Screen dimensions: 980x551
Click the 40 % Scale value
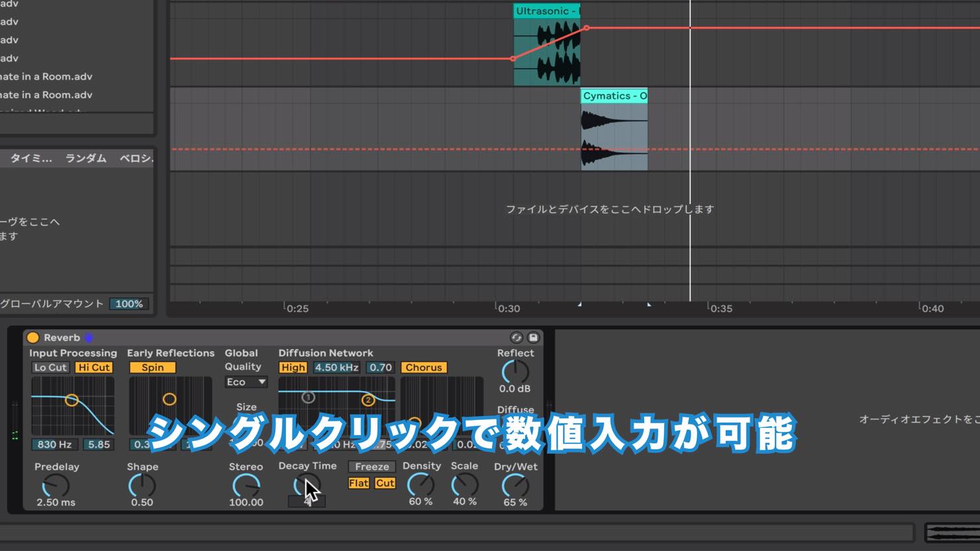(464, 502)
